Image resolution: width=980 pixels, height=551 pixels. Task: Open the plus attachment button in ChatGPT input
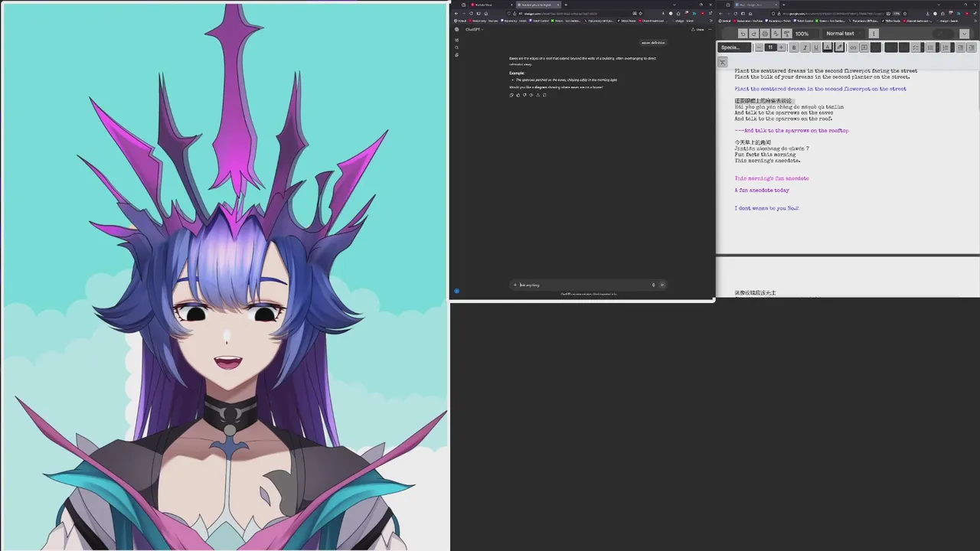coord(514,285)
